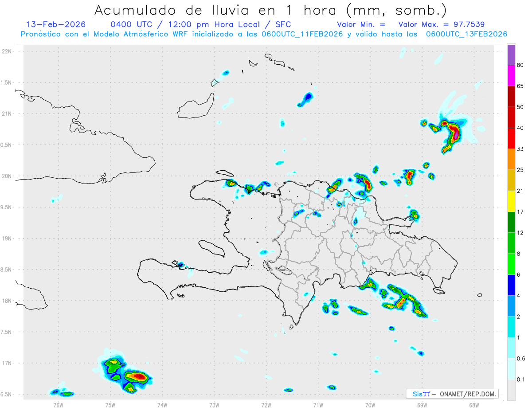Image resolution: width=532 pixels, height=411 pixels.
Task: Click the '21N' latitude axis label
Action: (7, 114)
